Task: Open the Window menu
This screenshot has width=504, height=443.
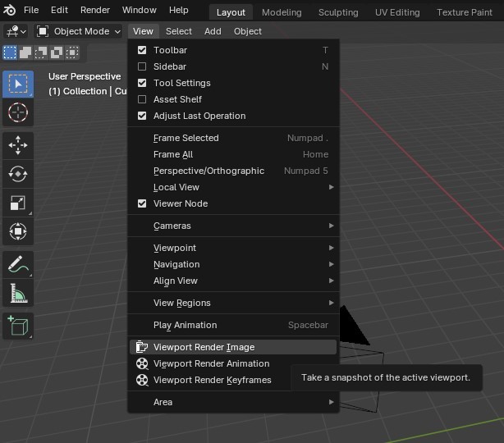Action: pos(140,11)
